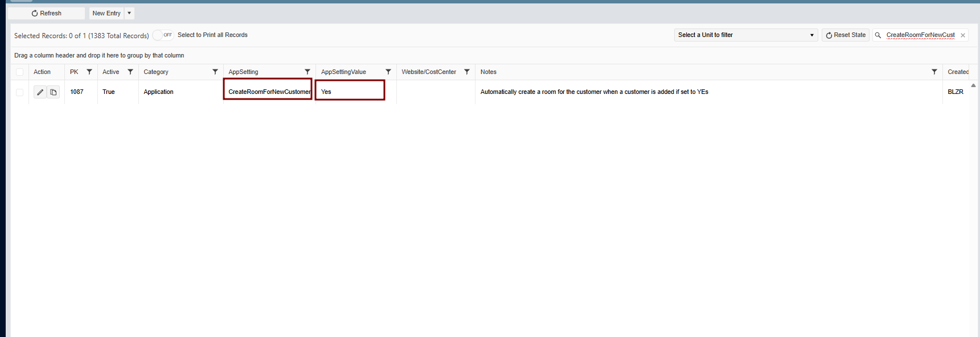This screenshot has height=337, width=980.
Task: Sort by the PK column header
Action: pos(74,72)
